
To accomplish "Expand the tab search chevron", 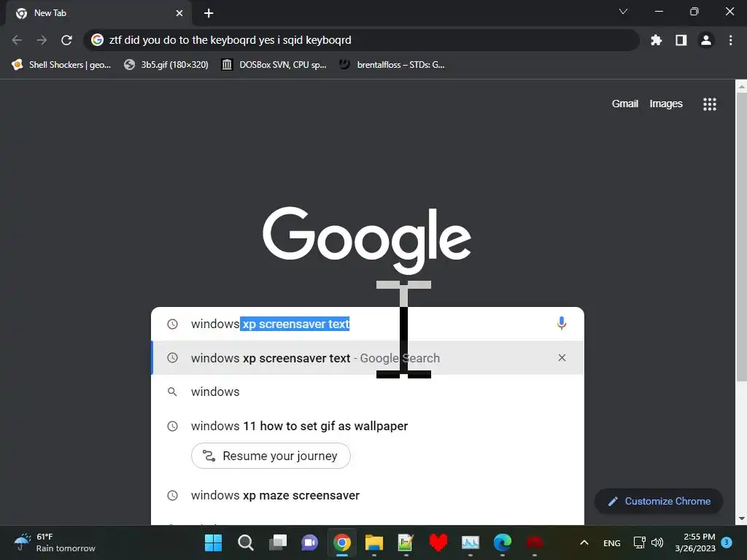I will 623,12.
